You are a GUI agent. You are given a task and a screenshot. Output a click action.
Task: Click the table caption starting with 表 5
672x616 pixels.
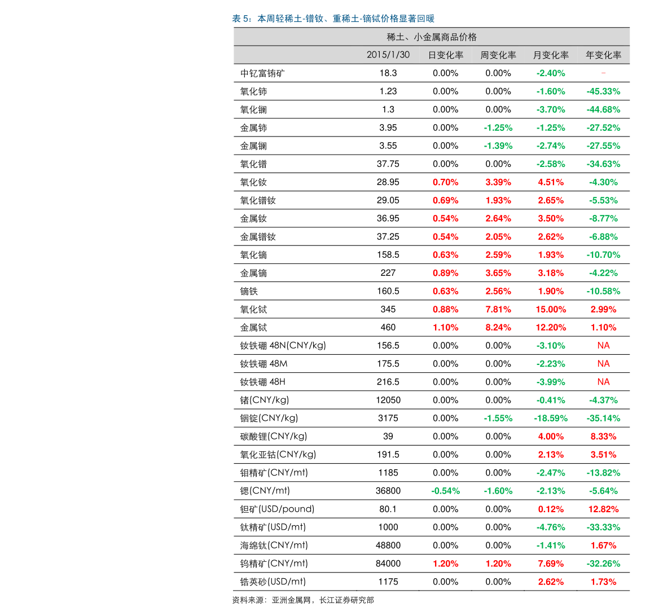click(333, 19)
